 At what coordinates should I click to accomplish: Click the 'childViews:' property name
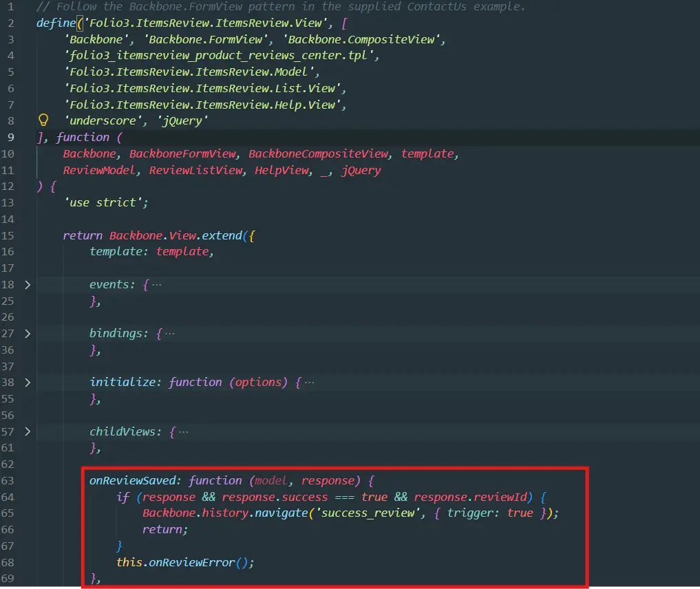point(126,431)
